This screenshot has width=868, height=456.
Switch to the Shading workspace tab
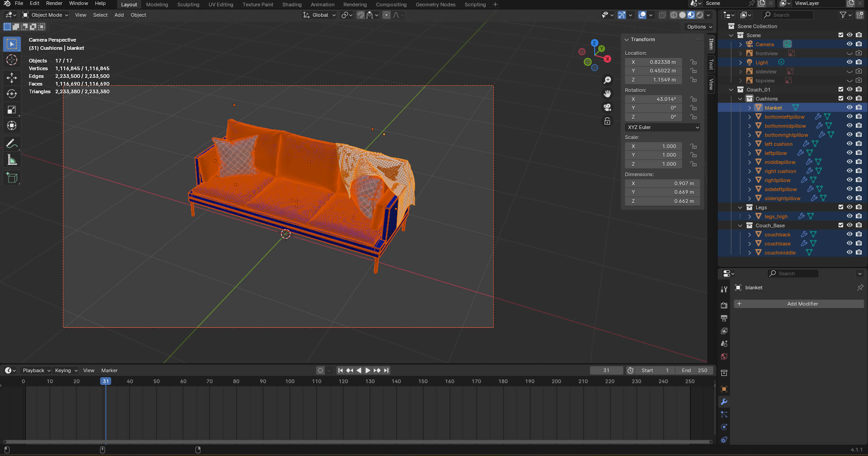pyautogui.click(x=292, y=5)
